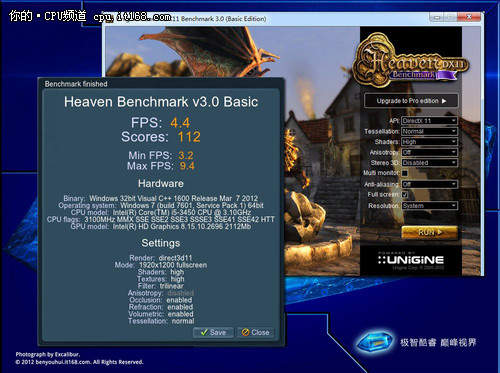The height and width of the screenshot is (373, 500).
Task: Click the blue crystal gem icon
Action: [374, 342]
